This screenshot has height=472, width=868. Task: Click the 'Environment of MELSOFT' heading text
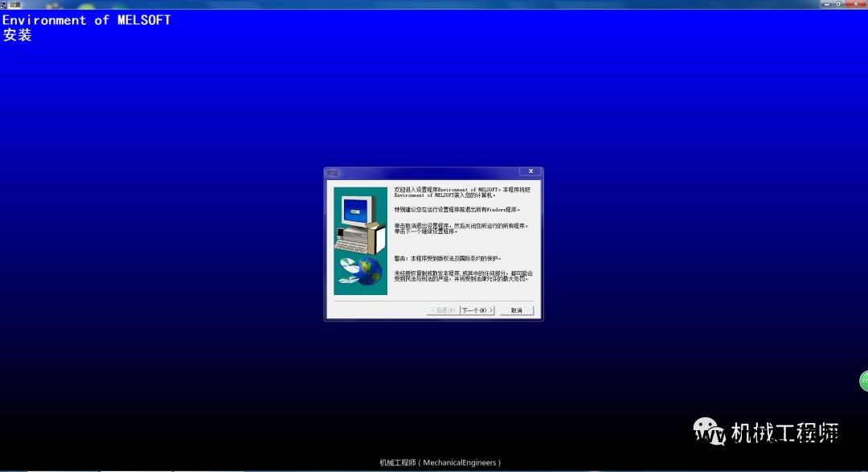[x=86, y=20]
